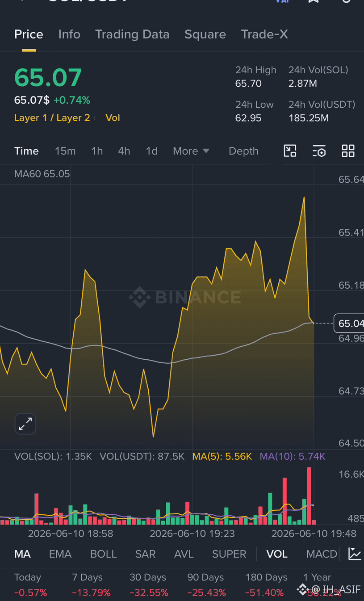The width and height of the screenshot is (364, 601).
Task: Open the Square tab
Action: pyautogui.click(x=205, y=34)
